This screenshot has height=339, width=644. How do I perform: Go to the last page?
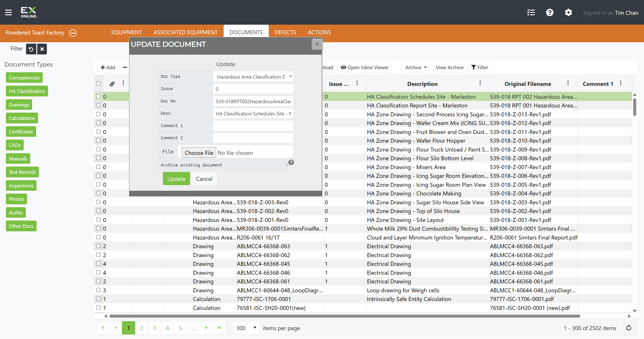tap(220, 328)
